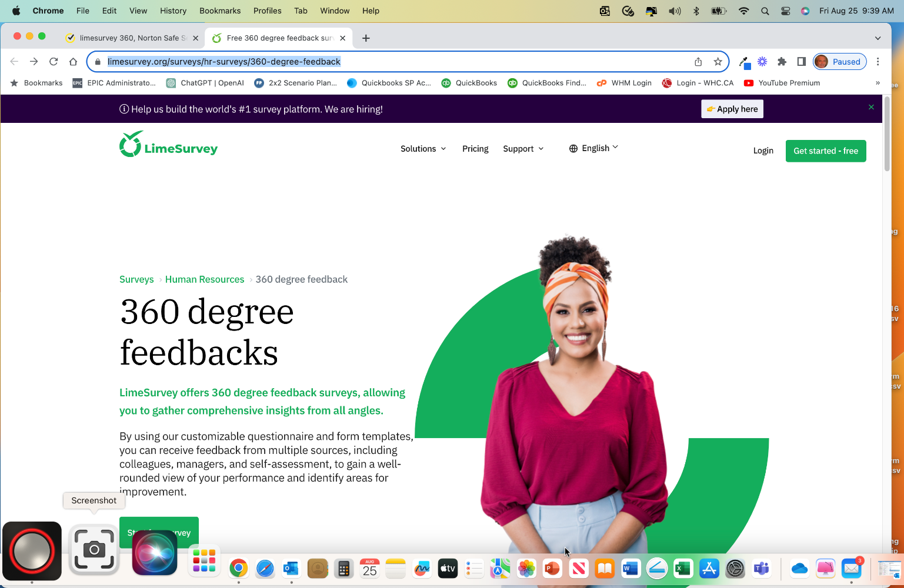Click the LimeSurvey logo
Image resolution: width=904 pixels, height=588 pixels.
tap(168, 145)
